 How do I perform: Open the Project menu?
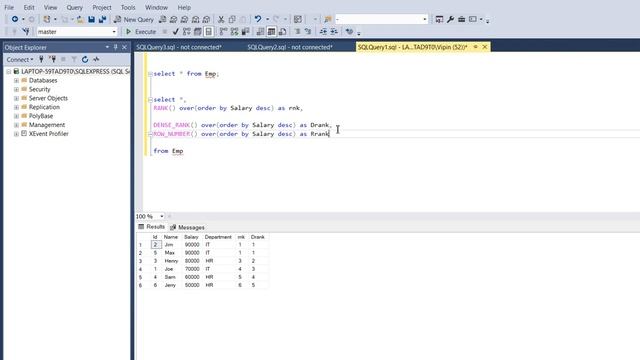[102, 7]
